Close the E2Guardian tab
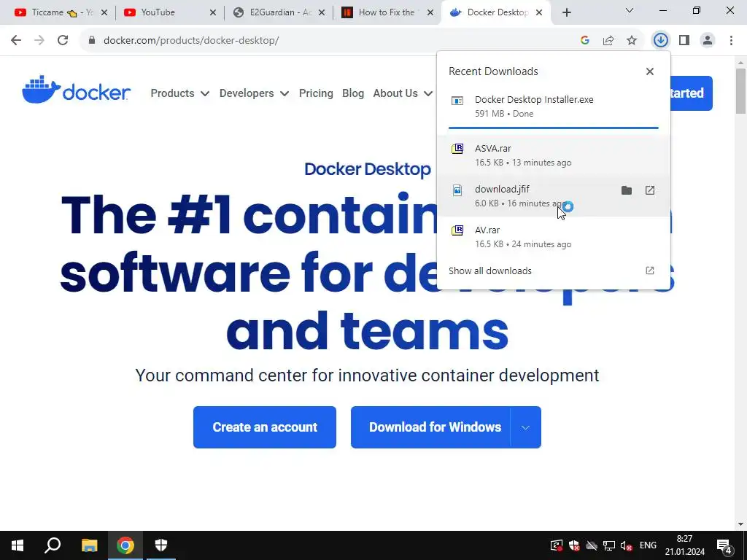Screen dimensions: 747x560 point(322,12)
